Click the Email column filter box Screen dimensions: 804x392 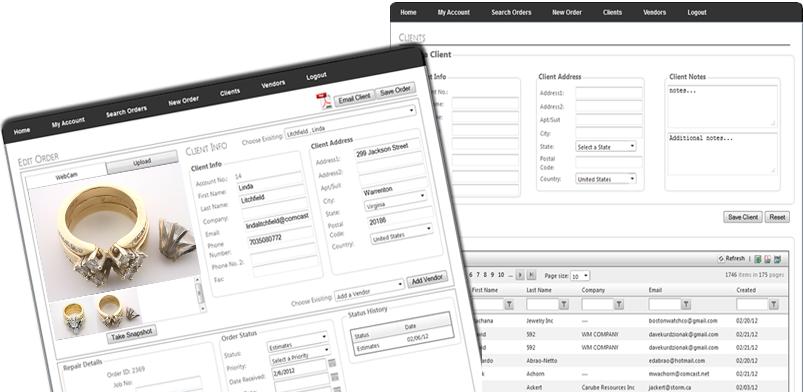coord(664,305)
